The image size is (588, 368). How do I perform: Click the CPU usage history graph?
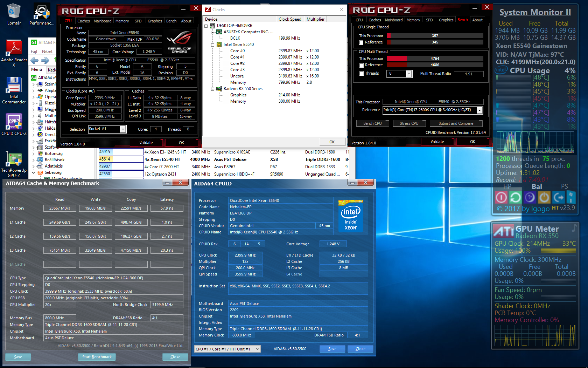[535, 142]
